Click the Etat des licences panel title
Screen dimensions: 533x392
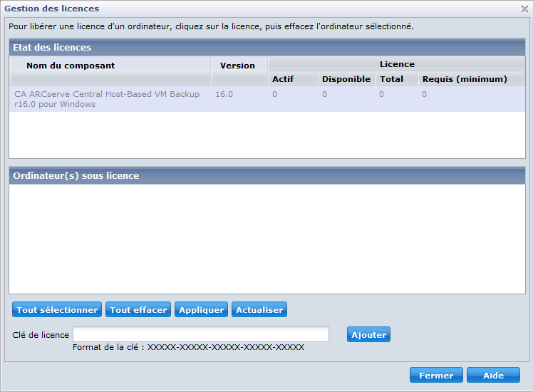tap(52, 48)
